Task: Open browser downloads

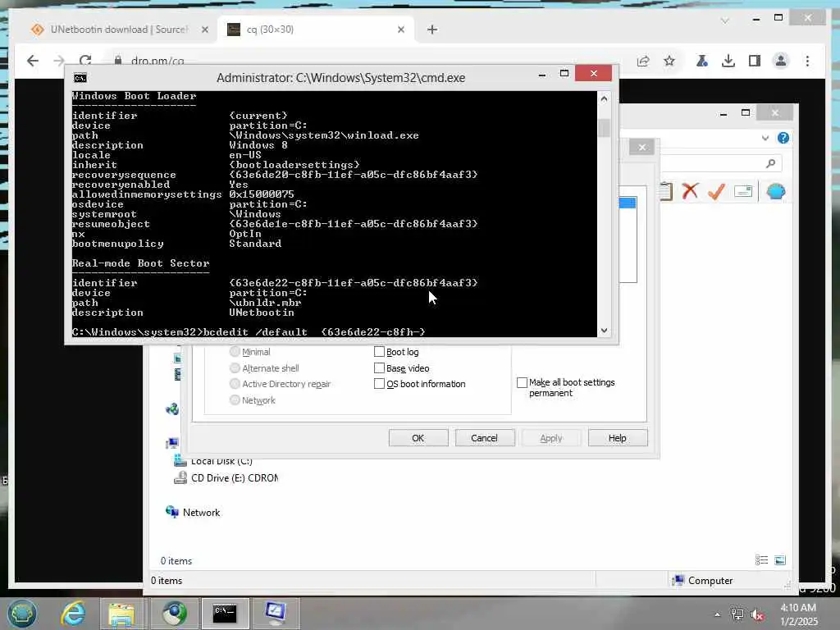Action: click(728, 61)
